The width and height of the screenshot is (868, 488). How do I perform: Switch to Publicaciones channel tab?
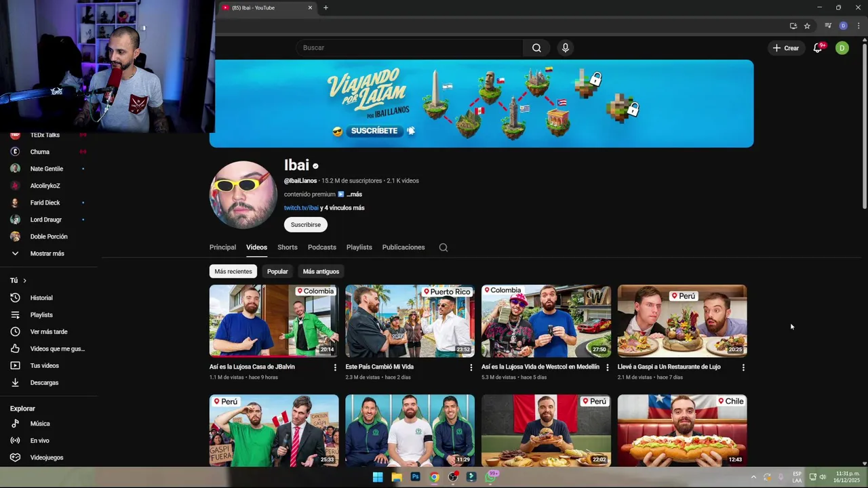click(x=403, y=247)
